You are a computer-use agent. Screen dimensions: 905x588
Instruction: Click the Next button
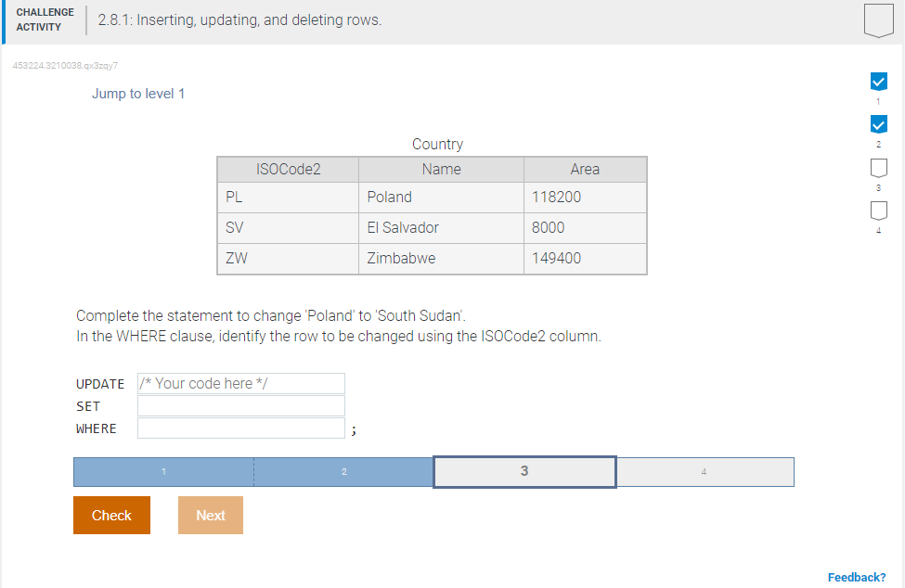point(211,516)
